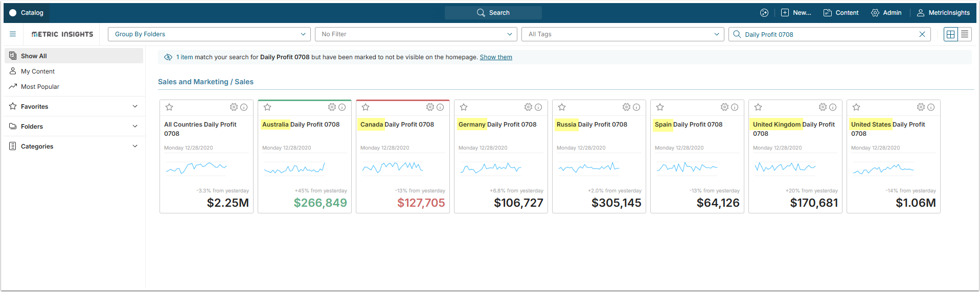The width and height of the screenshot is (980, 292).
Task: Select My Content in the sidebar
Action: coord(38,71)
